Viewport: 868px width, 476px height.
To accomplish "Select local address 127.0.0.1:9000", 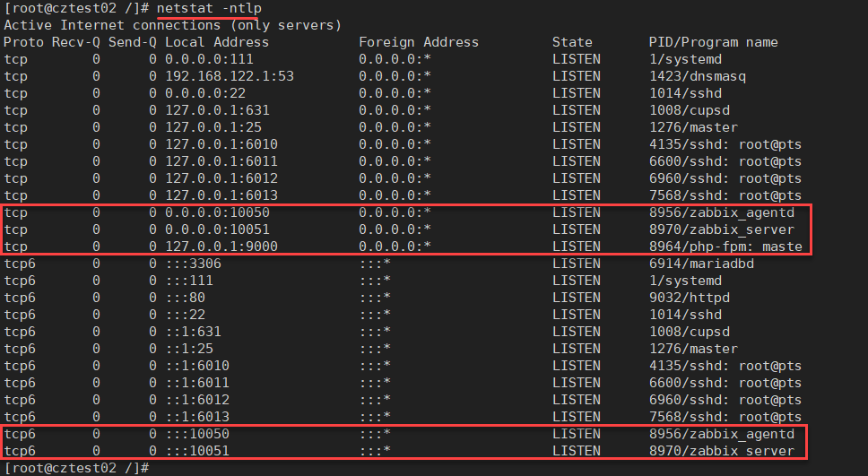I will [221, 247].
